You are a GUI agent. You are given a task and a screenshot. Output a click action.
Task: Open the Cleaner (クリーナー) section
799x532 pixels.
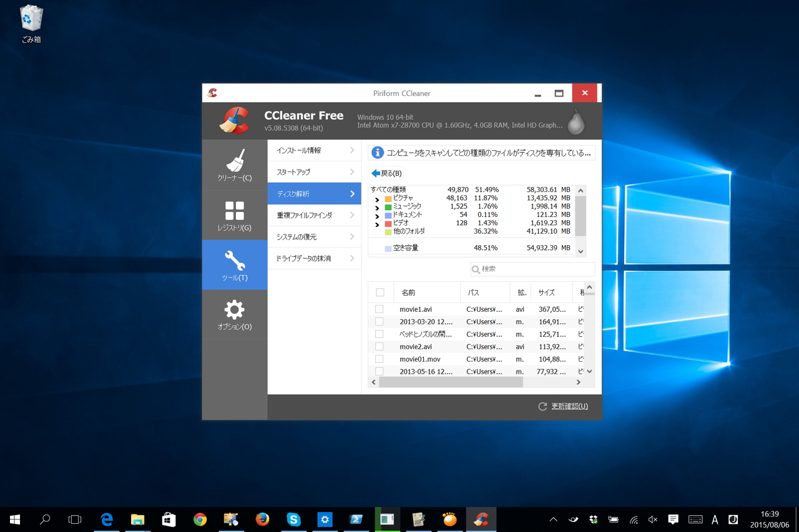[235, 165]
